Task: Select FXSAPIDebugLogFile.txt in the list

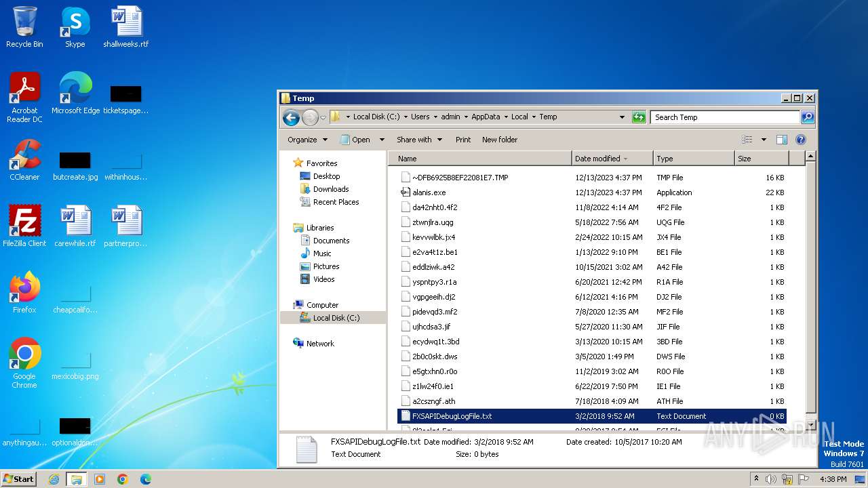Action: pos(592,416)
